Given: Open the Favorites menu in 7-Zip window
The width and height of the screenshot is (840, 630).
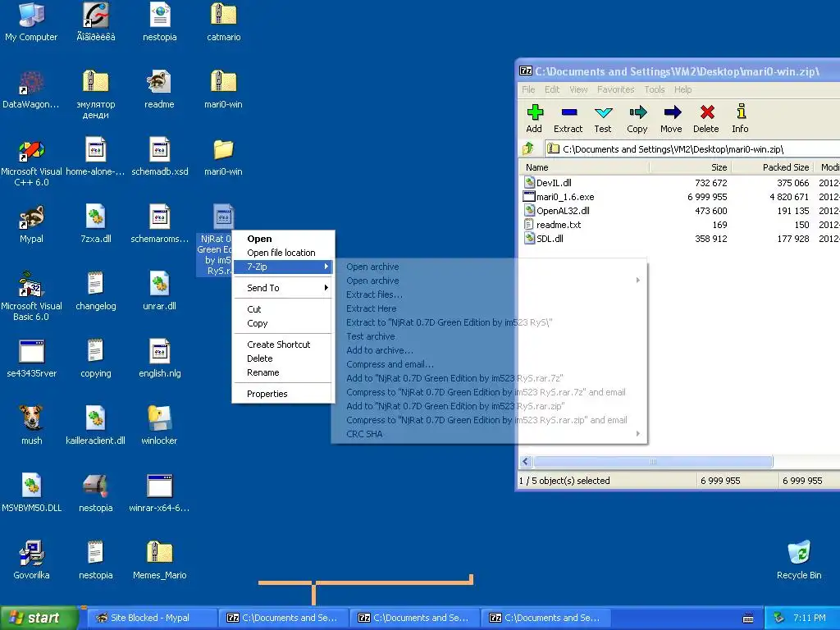Looking at the screenshot, I should click(x=615, y=89).
